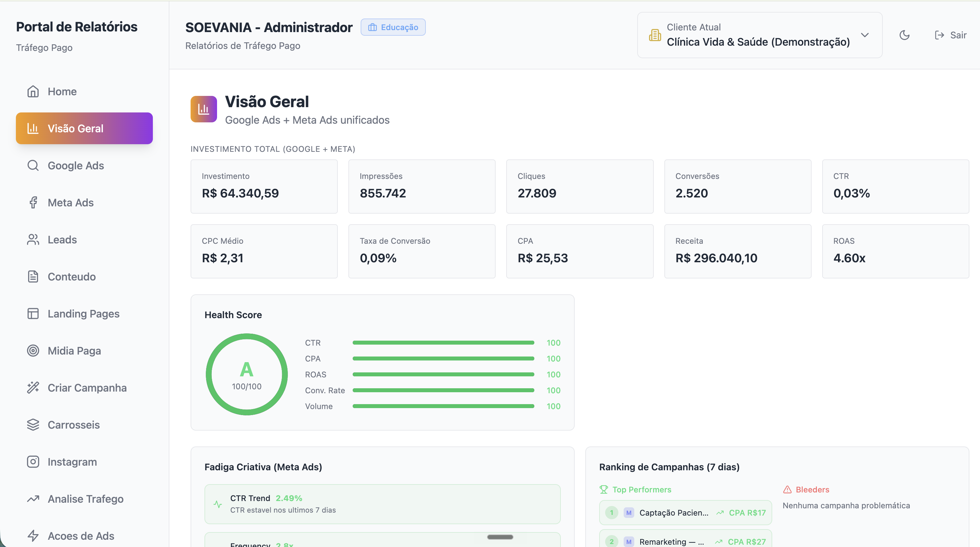This screenshot has height=547, width=980.
Task: Click the Acoes de Ads lightning icon
Action: tap(33, 535)
